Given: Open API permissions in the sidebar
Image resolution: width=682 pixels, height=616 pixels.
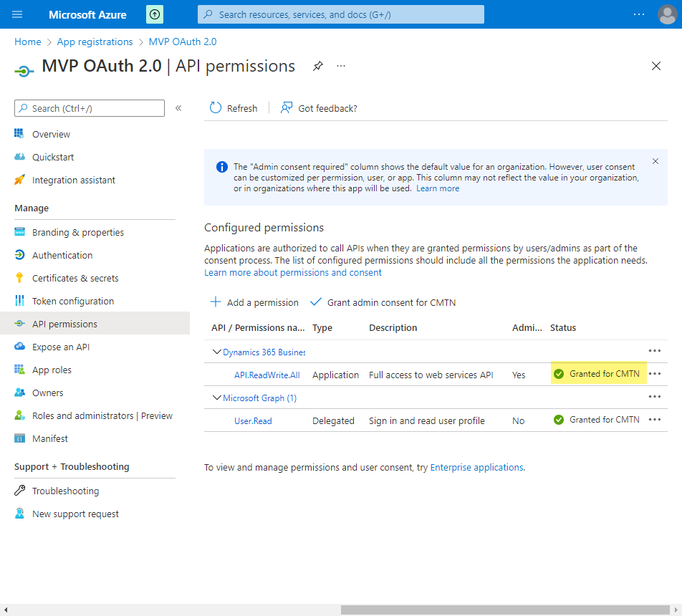Looking at the screenshot, I should (x=95, y=324).
